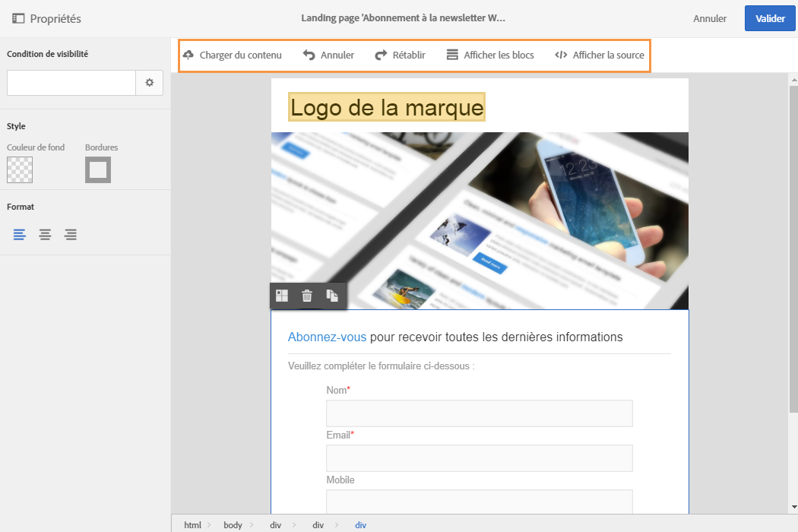Click the Veuillez compléter le formulaire text
This screenshot has width=798, height=532.
tap(382, 366)
